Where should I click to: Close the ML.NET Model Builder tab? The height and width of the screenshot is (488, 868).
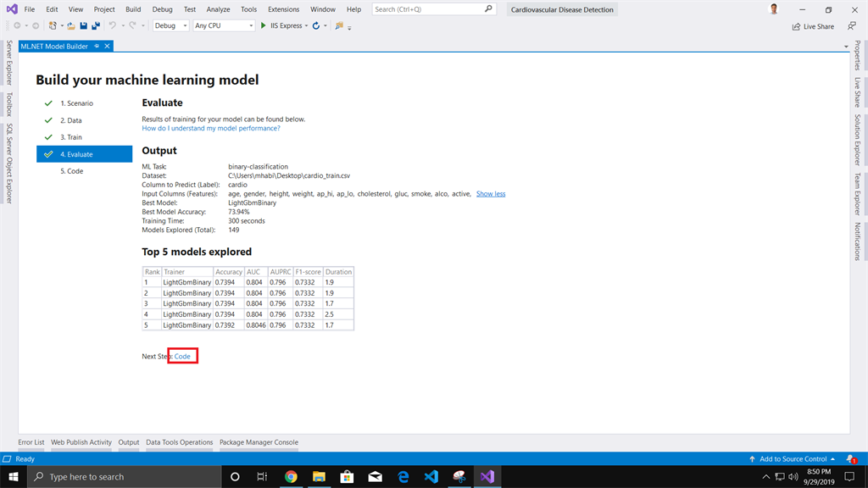(x=108, y=47)
